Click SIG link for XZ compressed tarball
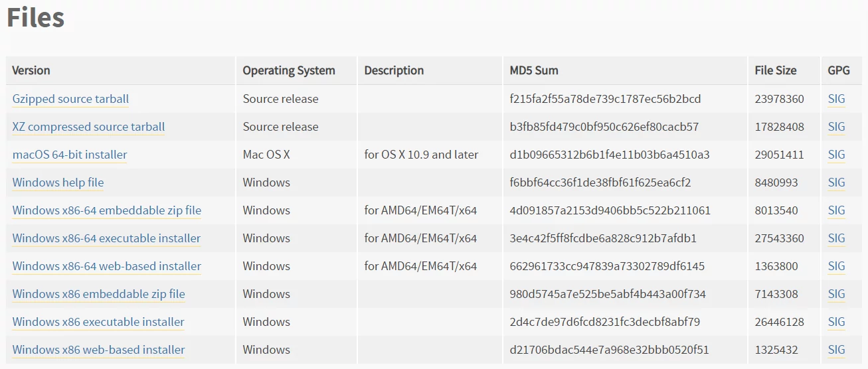 (836, 127)
